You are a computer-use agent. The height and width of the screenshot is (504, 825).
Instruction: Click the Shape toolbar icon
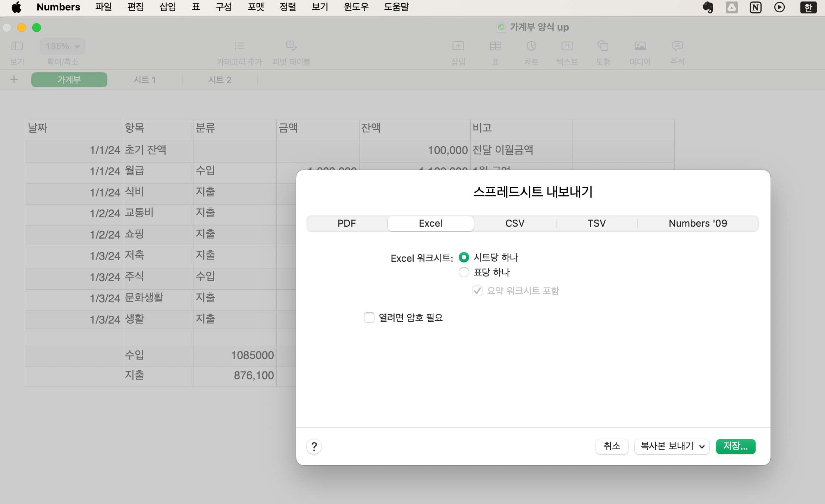(x=603, y=46)
